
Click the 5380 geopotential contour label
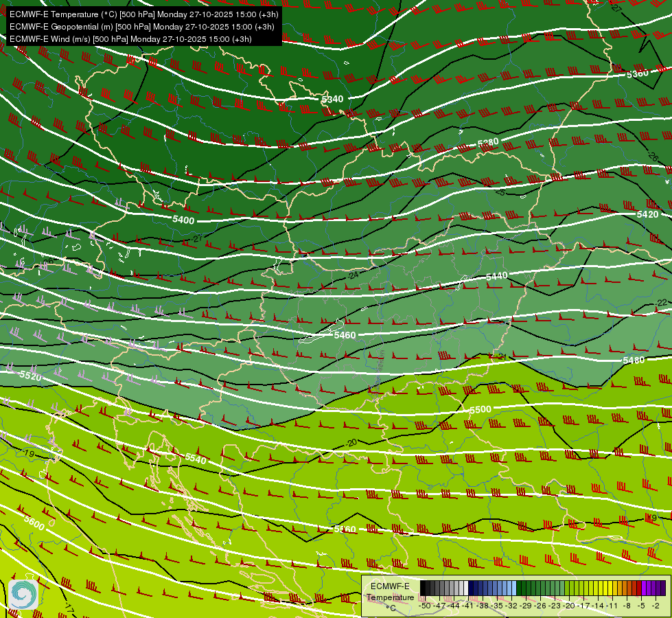[488, 142]
